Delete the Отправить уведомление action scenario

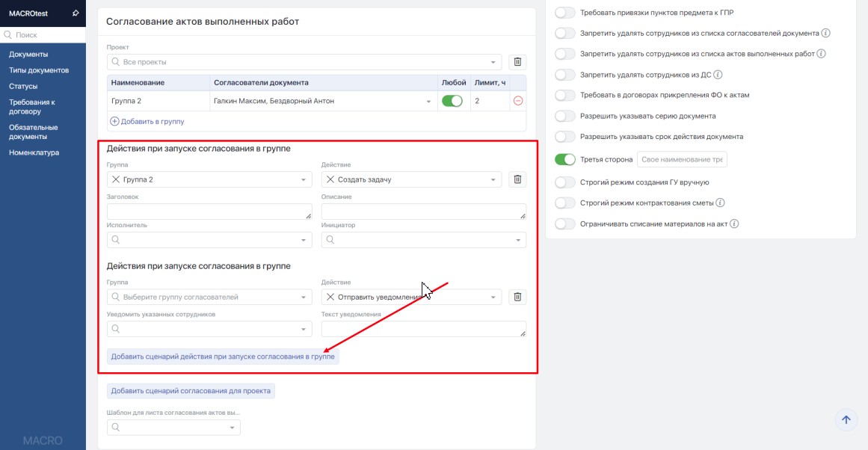coord(517,298)
